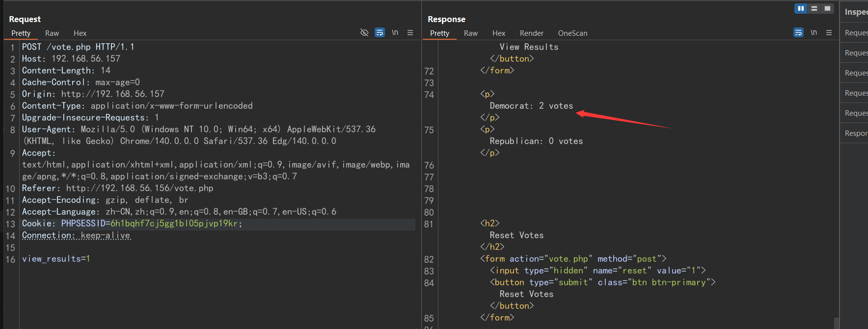Open the Request panel hamburger options menu
This screenshot has height=329, width=868.
coord(410,32)
